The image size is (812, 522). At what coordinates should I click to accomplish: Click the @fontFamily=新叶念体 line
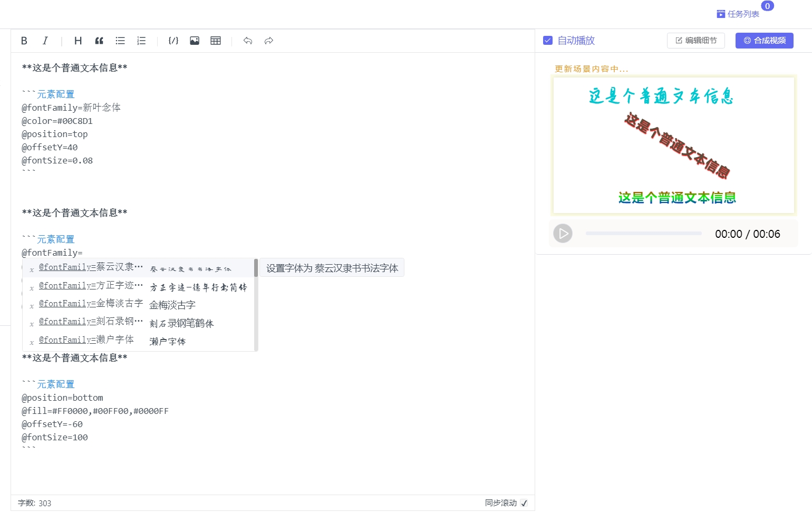pyautogui.click(x=71, y=108)
